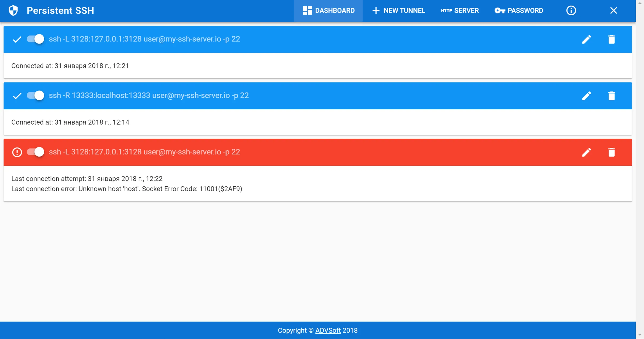Switch to the Dashboard tab
The width and height of the screenshot is (644, 339).
[328, 10]
